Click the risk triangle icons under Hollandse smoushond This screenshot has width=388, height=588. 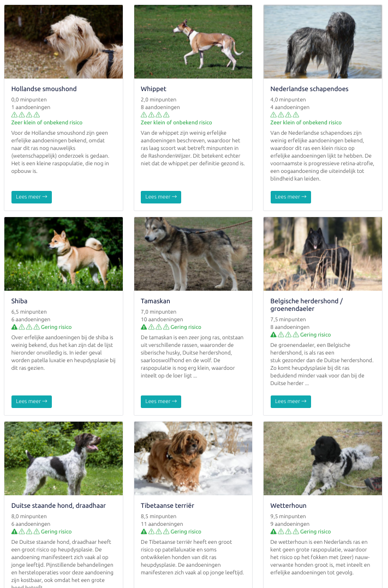26,115
